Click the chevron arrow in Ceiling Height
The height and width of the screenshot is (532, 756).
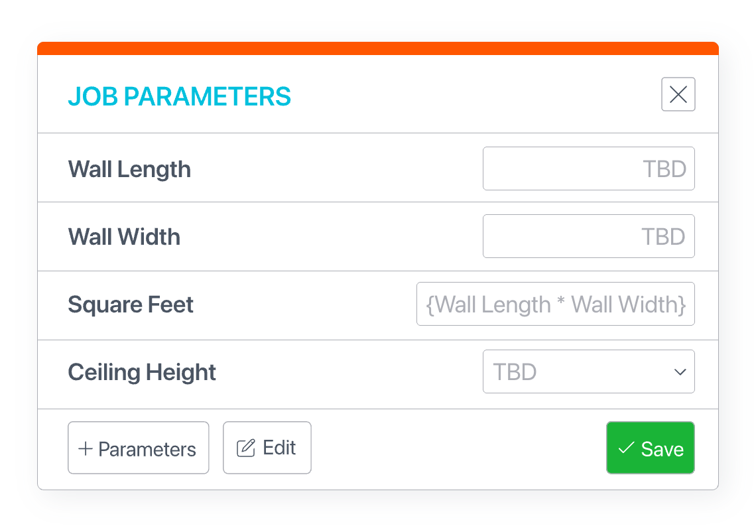click(680, 372)
